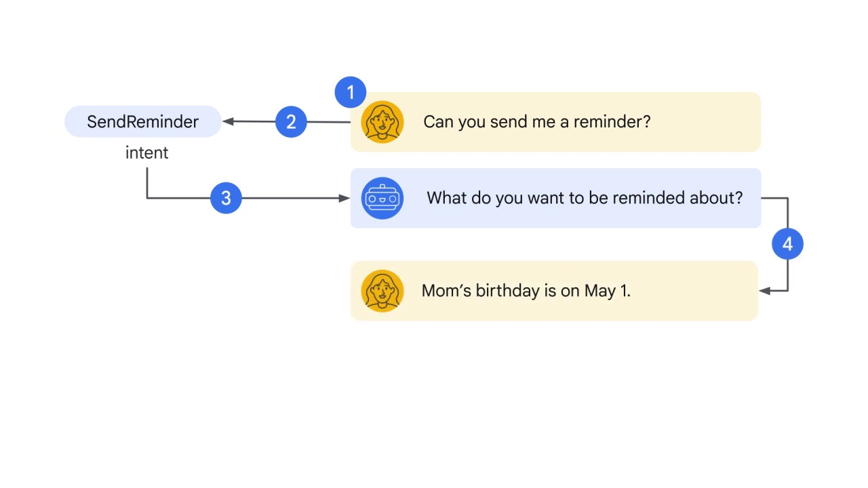Click connector line between step 2 and user avatar
Screen dimensions: 868x488
click(329, 122)
